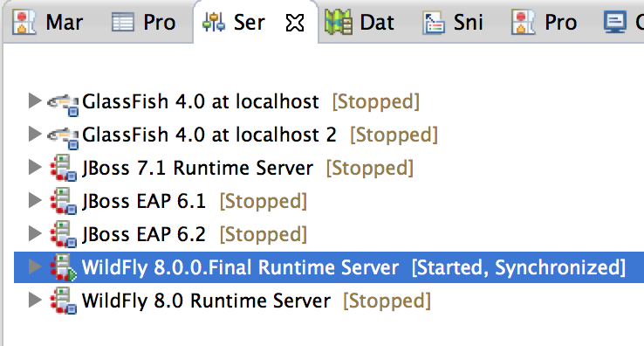
Task: Expand the JBoss 7.1 Runtime Server node
Action: [35, 168]
